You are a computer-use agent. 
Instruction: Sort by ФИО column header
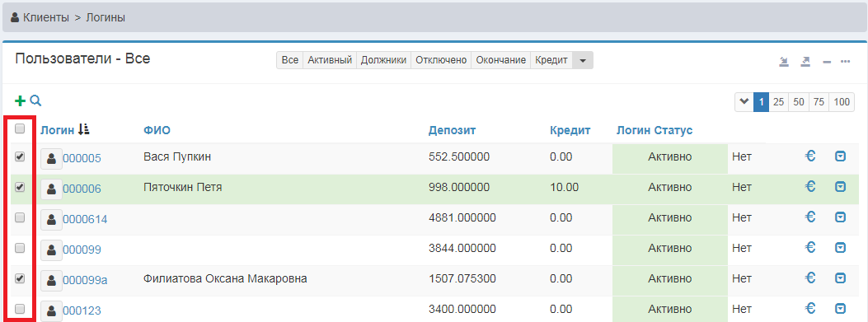point(157,131)
